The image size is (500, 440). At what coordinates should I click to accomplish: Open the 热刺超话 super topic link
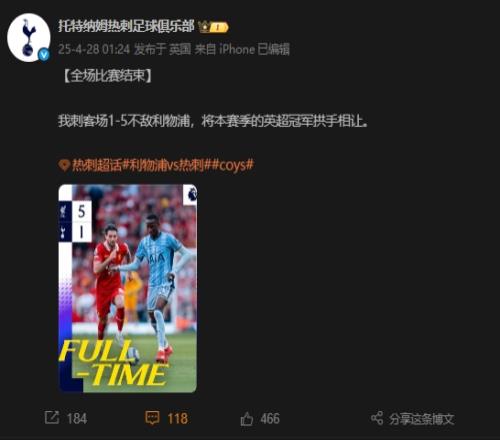(97, 165)
